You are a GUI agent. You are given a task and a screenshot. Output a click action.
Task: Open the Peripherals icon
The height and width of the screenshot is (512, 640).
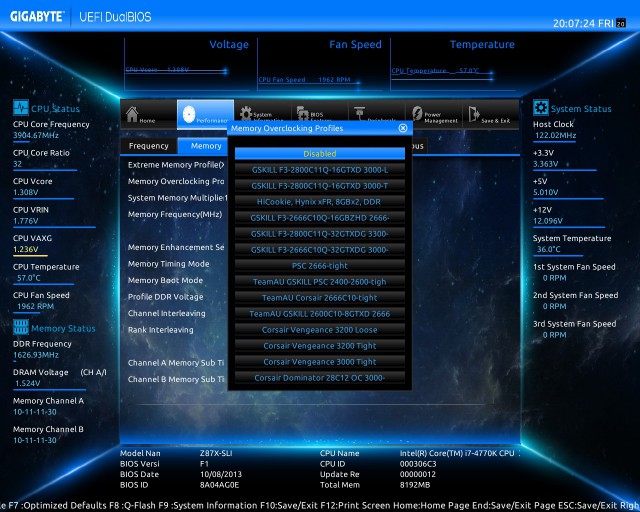coord(359,113)
